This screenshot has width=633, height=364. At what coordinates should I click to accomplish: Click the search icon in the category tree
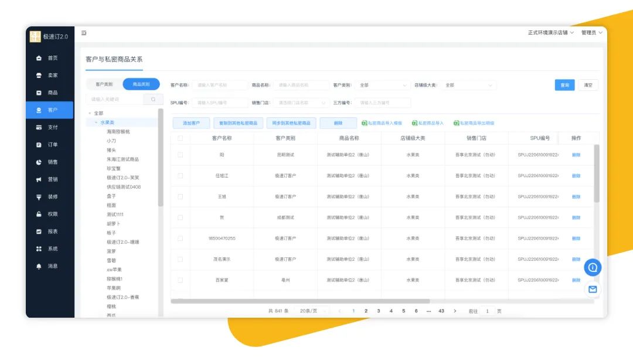154,99
